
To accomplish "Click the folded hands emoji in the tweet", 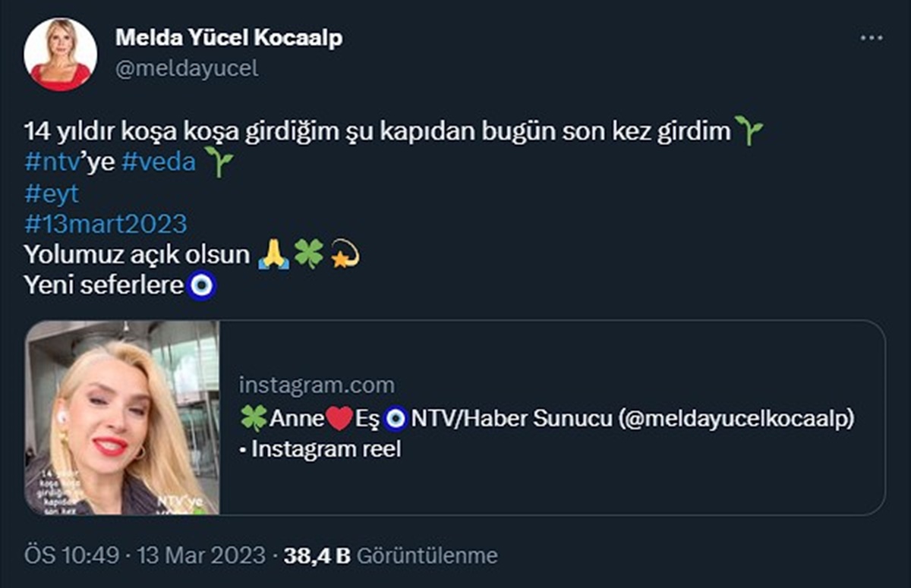I will 273,254.
